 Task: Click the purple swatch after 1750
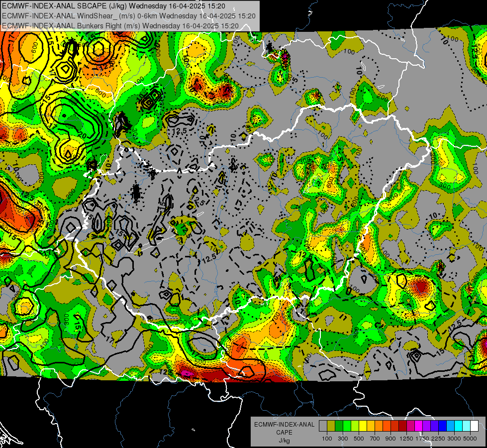[427, 426]
